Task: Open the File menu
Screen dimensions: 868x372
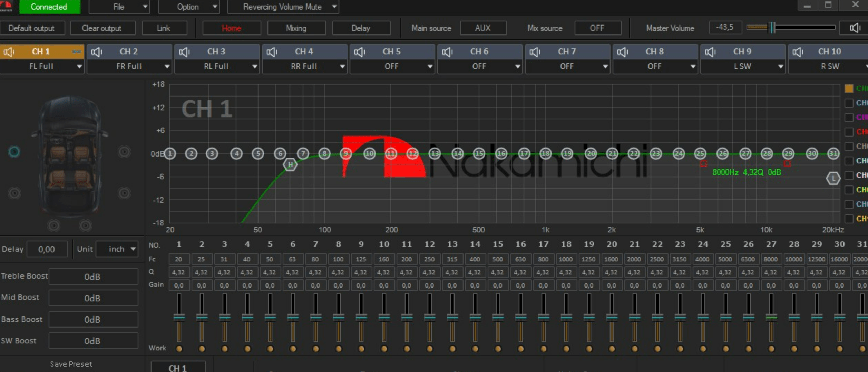Action: [119, 7]
